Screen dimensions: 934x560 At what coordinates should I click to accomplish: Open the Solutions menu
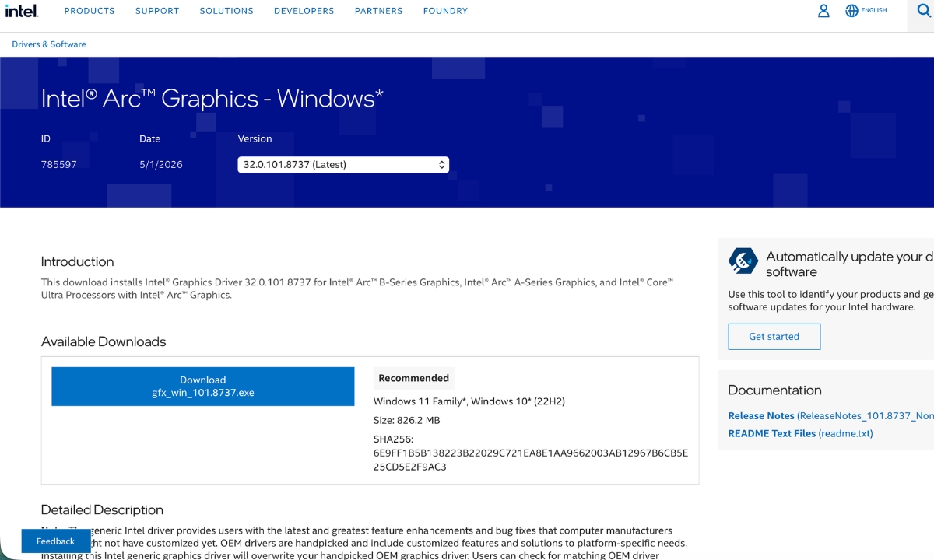[x=226, y=11]
